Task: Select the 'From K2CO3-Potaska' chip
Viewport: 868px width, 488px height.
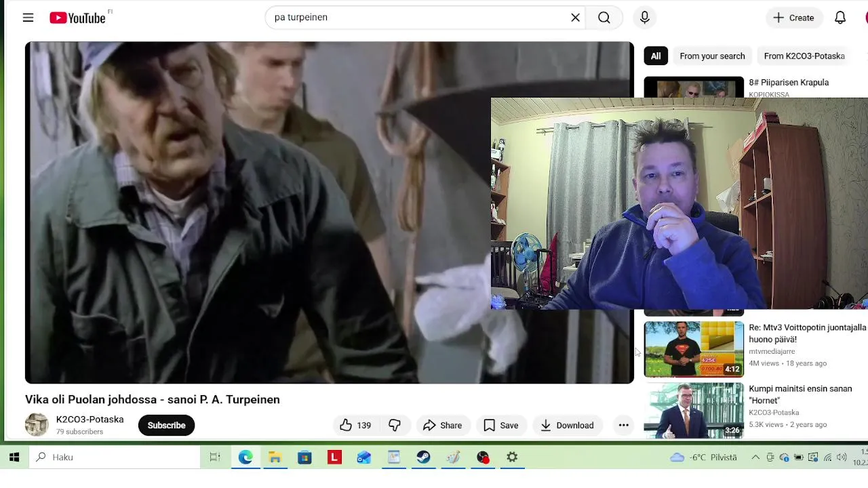Action: point(804,56)
